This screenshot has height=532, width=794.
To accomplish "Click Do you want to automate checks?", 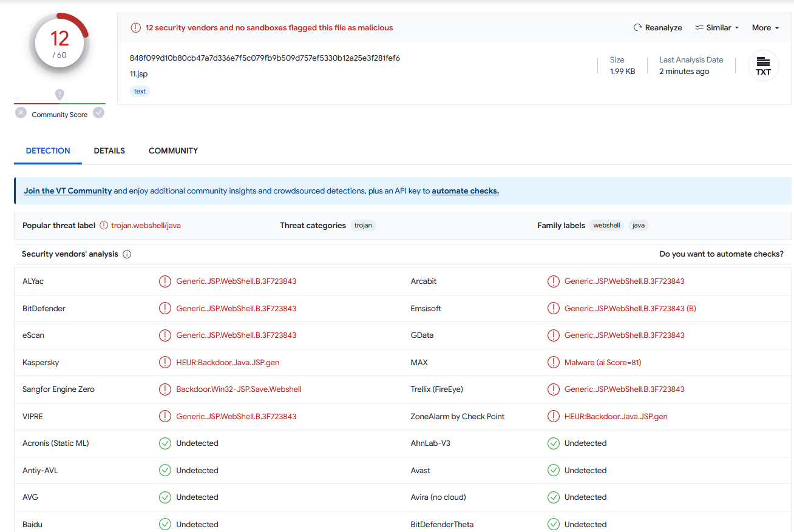I will [x=721, y=254].
